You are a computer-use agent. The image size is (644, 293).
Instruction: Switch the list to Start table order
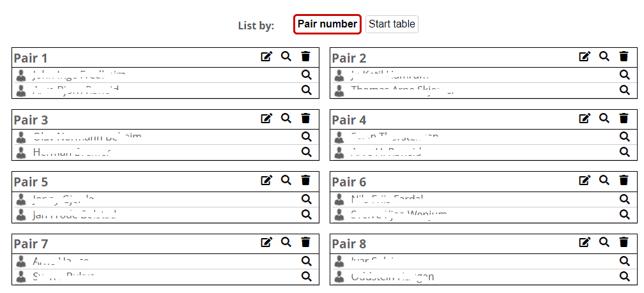392,24
